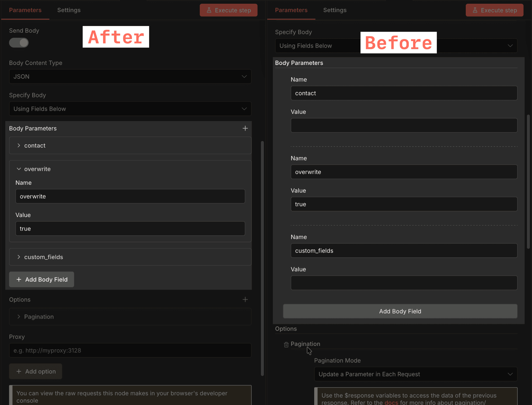
Task: Open Pagination Mode dropdown
Action: point(415,374)
